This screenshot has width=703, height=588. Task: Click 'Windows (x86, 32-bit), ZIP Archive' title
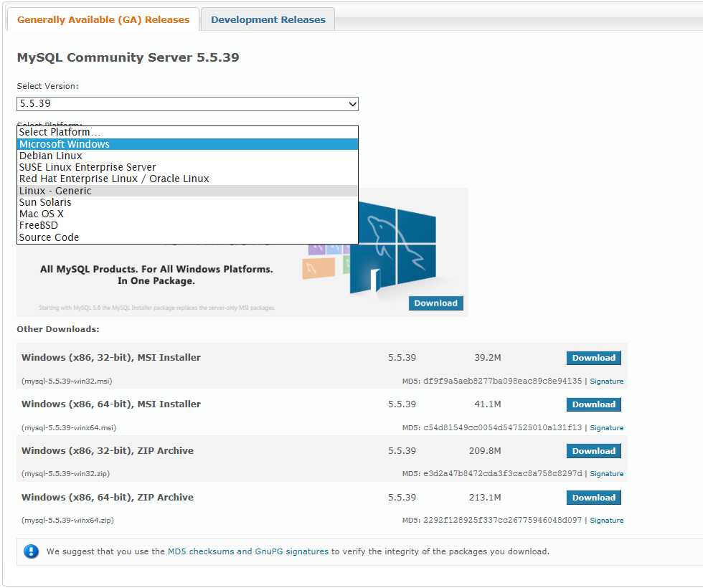pos(107,451)
